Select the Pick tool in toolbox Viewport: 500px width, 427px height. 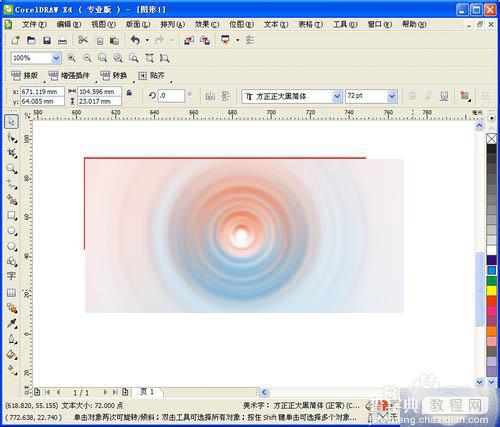[x=11, y=121]
